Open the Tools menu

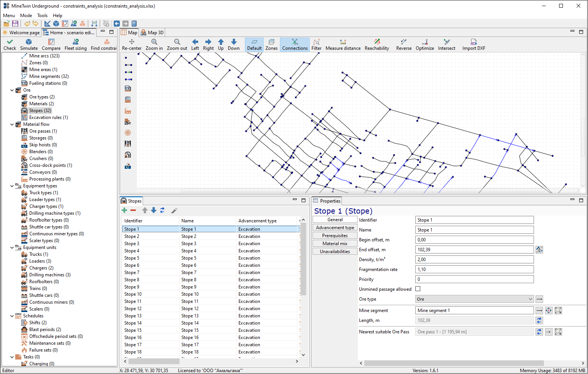point(42,16)
